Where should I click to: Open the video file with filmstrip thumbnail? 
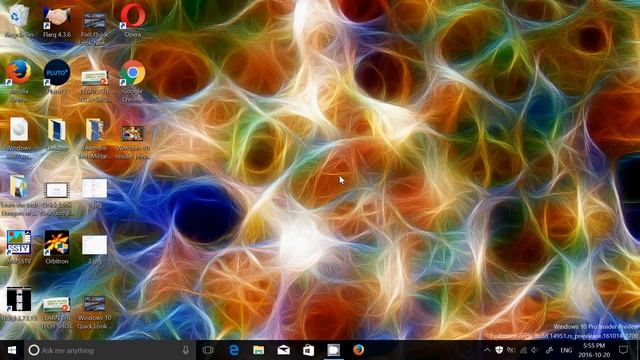pos(57,198)
